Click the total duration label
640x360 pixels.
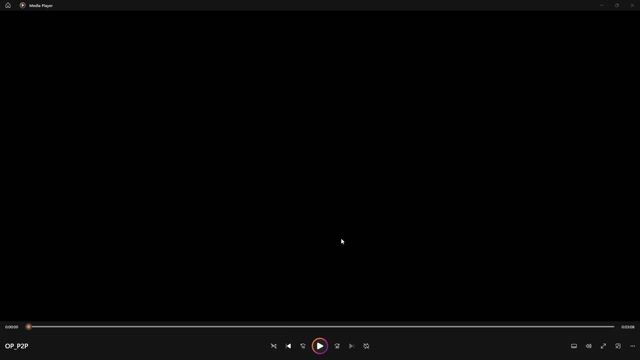point(628,327)
